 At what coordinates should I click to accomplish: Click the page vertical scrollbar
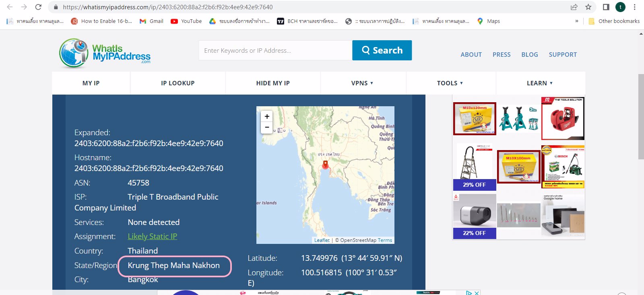tap(641, 117)
